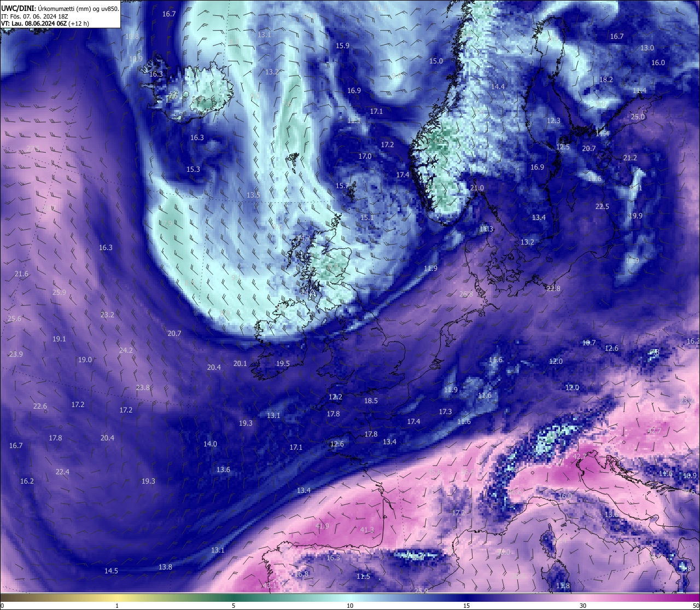Click the 41.9 value label
The image size is (700, 610).
pyautogui.click(x=323, y=527)
